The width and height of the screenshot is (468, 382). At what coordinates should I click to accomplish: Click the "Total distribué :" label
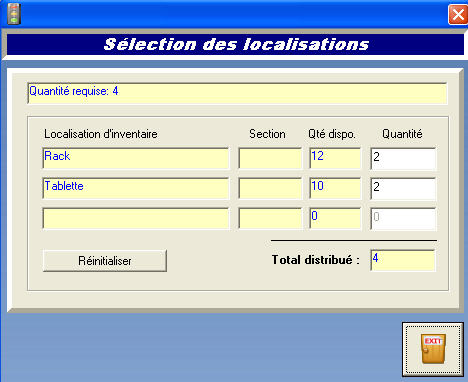point(316,260)
